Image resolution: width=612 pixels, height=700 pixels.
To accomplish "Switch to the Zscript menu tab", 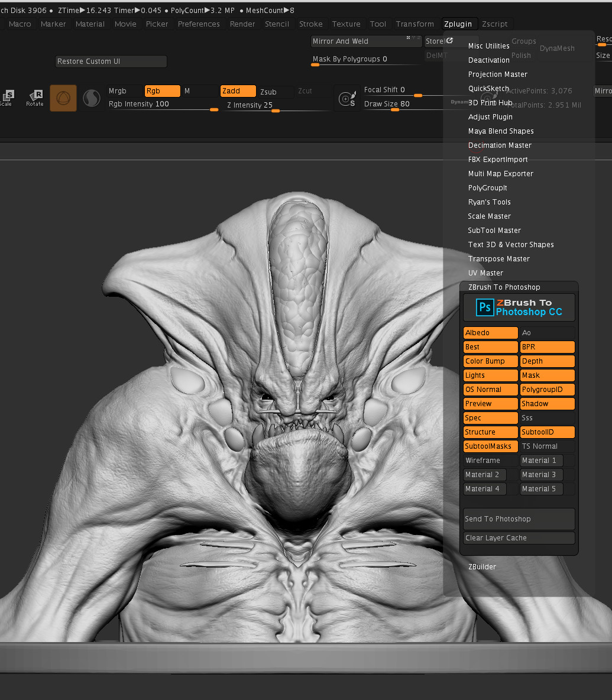I will tap(495, 24).
